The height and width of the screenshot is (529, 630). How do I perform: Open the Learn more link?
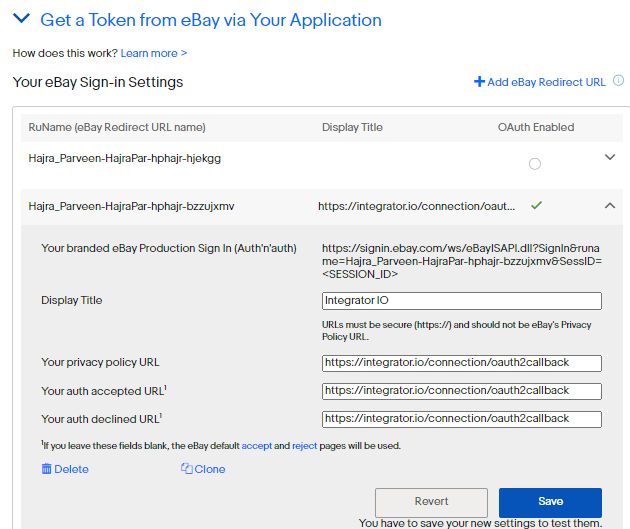(x=153, y=53)
